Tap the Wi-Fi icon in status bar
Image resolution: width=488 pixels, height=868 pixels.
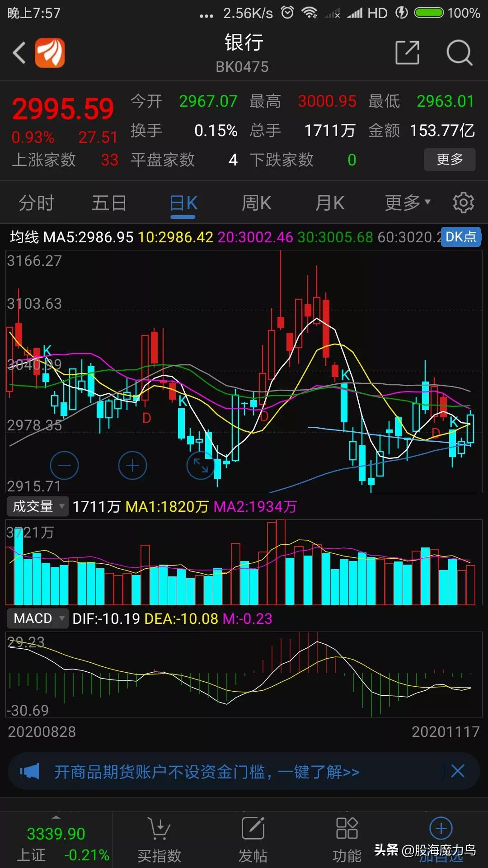click(310, 13)
